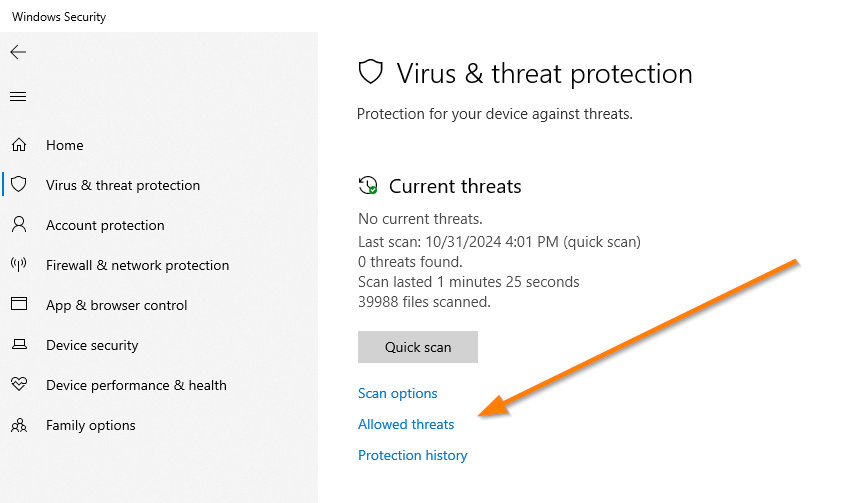Navigate to Device performance & health
The image size is (855, 503).
pos(136,385)
